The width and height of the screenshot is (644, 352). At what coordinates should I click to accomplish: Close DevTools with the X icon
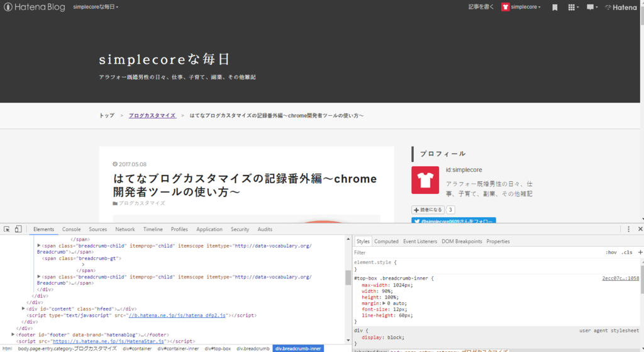pos(640,229)
